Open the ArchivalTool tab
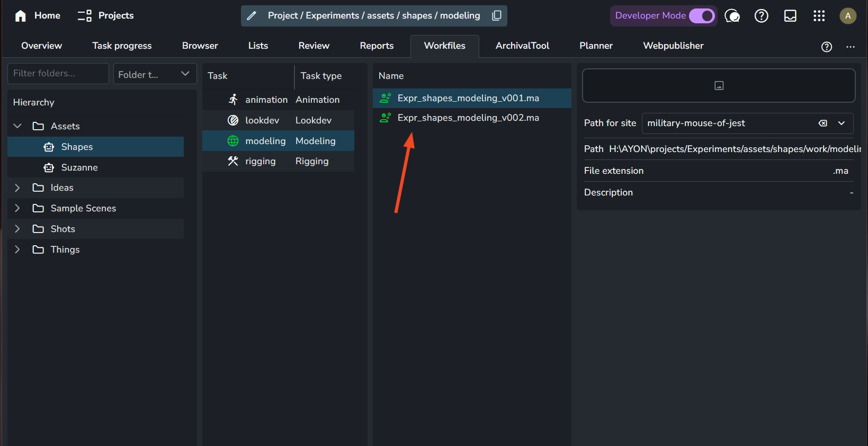 [522, 46]
